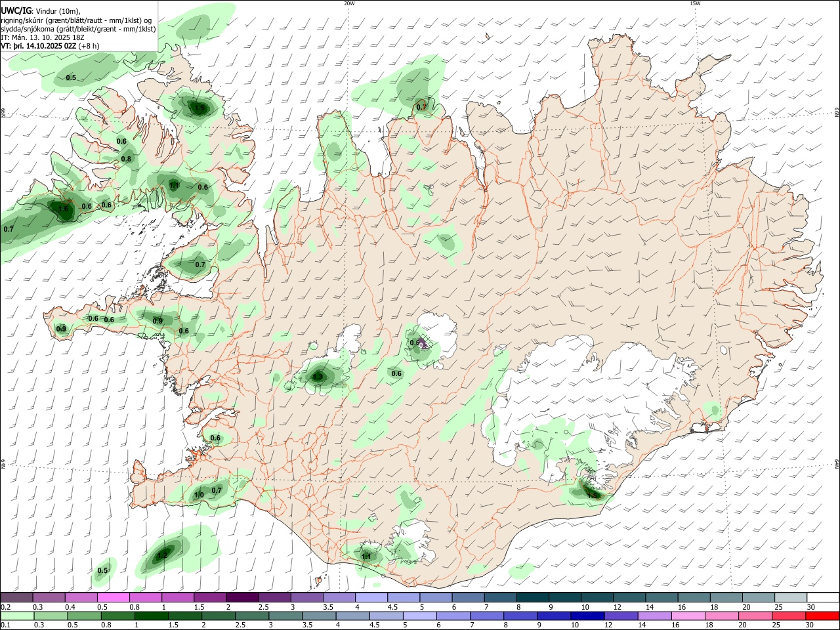The width and height of the screenshot is (840, 630).
Task: Select the 'slydda/snjókoma' legend description line
Action: click(78, 29)
